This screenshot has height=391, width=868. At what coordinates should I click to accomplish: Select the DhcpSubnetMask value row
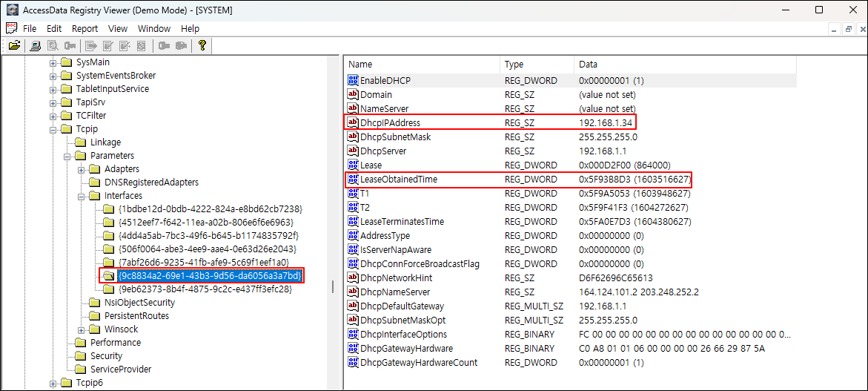click(x=572, y=137)
